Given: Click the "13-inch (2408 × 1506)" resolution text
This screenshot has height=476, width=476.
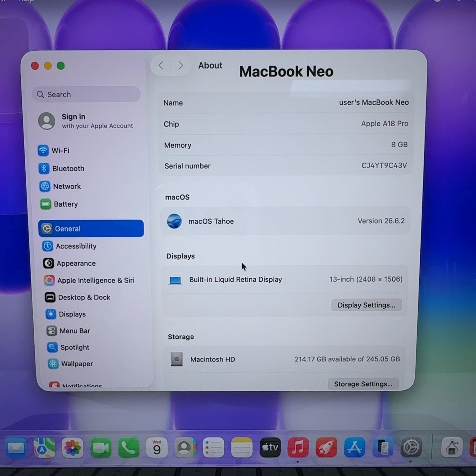Looking at the screenshot, I should click(366, 279).
